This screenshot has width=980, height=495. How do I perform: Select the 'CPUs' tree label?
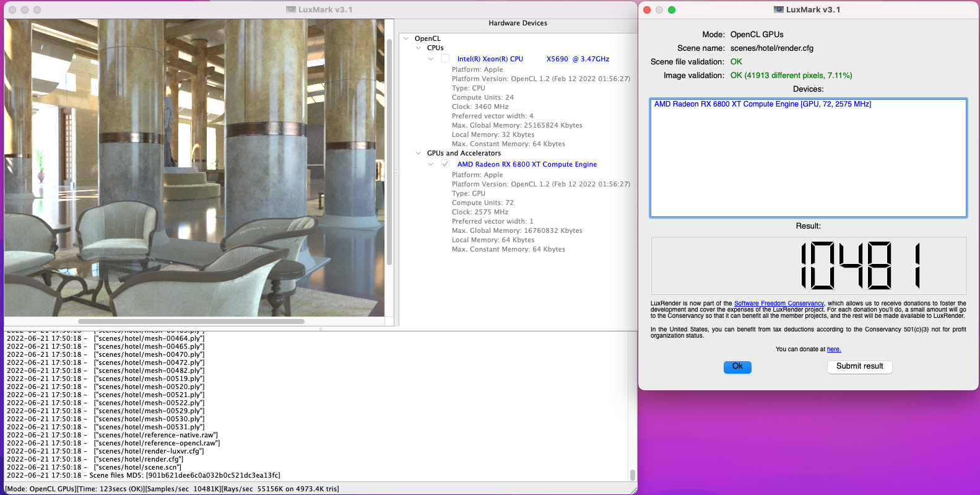coord(435,48)
